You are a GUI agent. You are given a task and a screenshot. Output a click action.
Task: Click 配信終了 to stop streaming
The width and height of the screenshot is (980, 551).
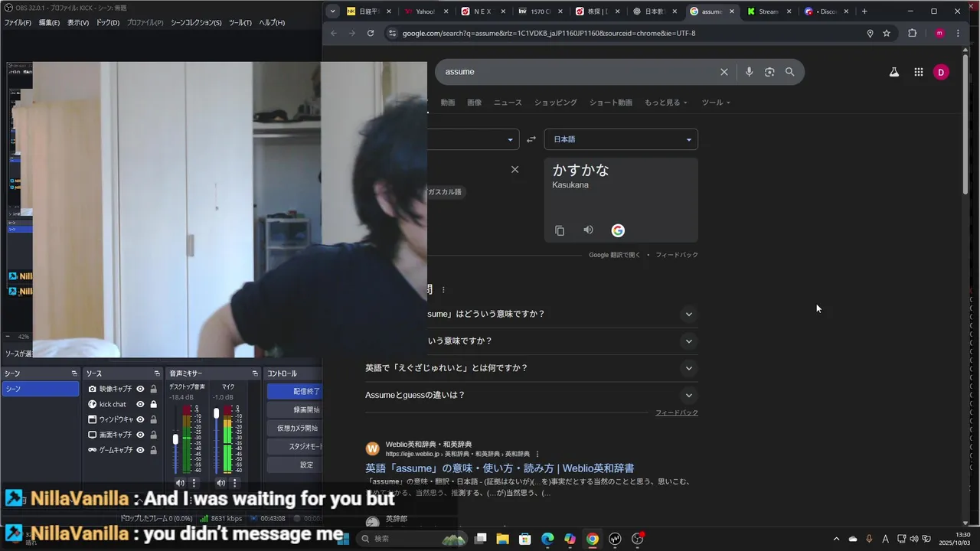294,391
